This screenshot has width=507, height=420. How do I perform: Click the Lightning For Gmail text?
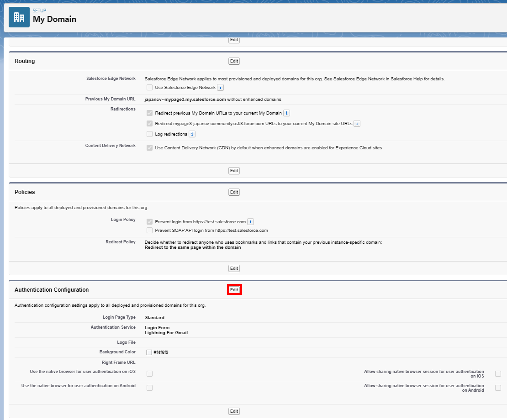coord(166,333)
